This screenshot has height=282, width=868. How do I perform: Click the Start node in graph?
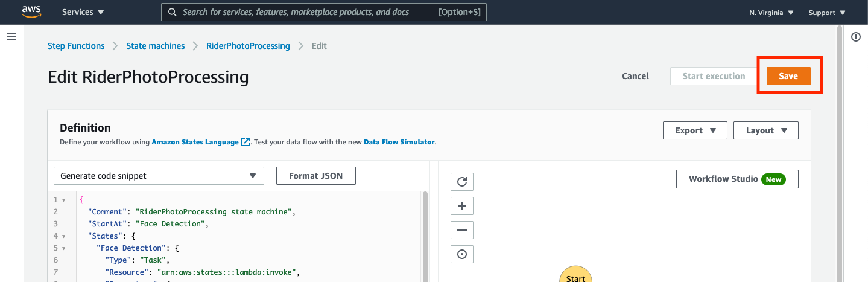point(576,275)
